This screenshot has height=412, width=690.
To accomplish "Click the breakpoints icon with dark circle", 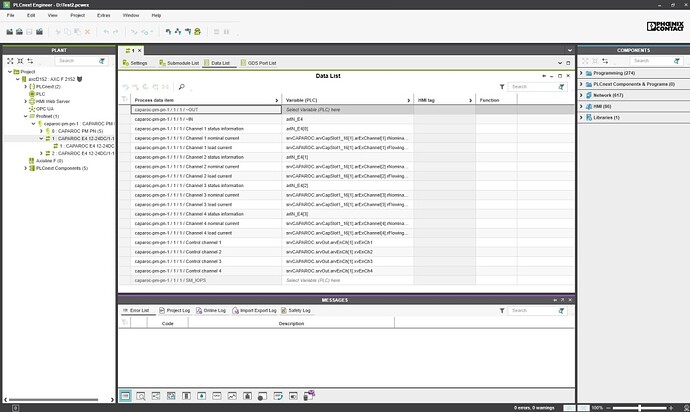I will (x=262, y=396).
